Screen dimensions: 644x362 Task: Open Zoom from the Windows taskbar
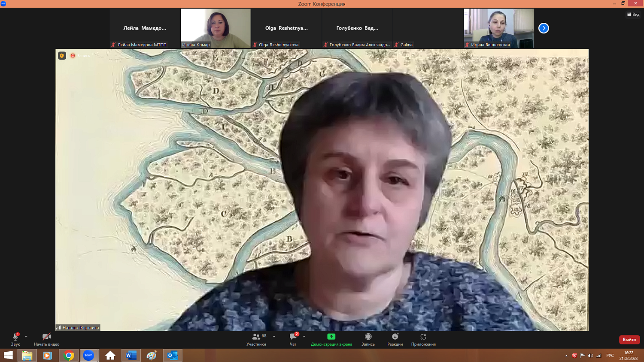(x=88, y=355)
